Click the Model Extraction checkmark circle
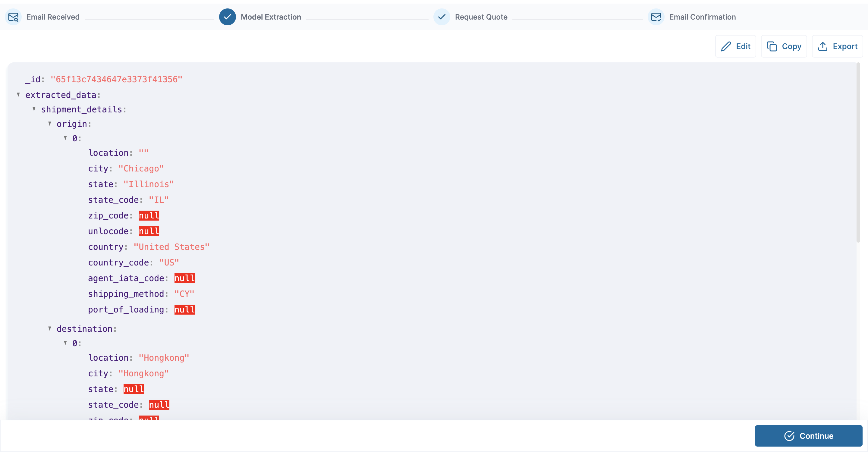Viewport: 868px width, 452px height. pyautogui.click(x=228, y=17)
